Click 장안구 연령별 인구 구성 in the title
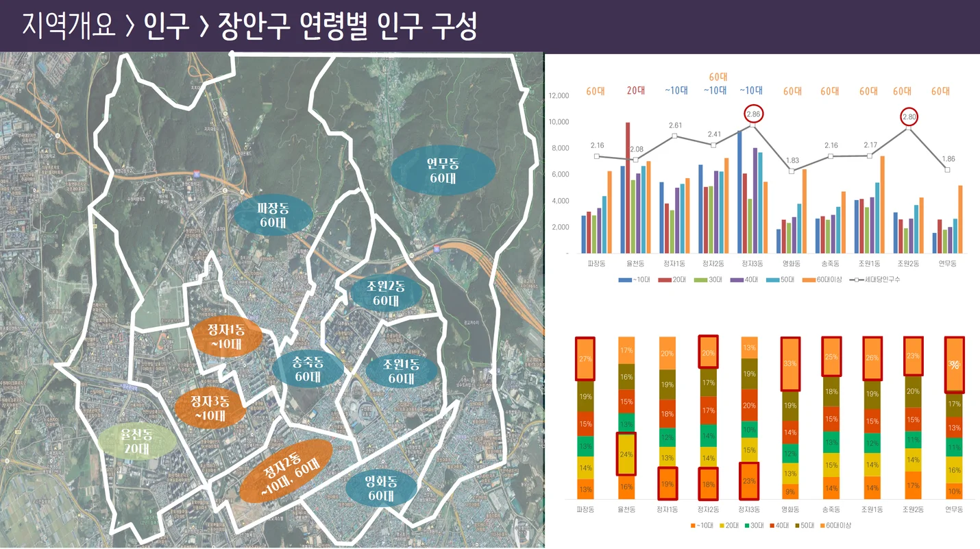980x549 pixels. [x=347, y=27]
